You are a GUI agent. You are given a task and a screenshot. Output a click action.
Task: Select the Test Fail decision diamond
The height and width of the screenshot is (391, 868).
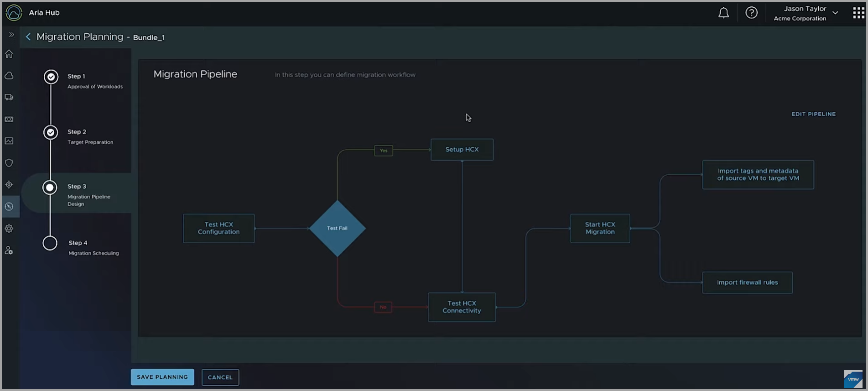[x=337, y=228]
